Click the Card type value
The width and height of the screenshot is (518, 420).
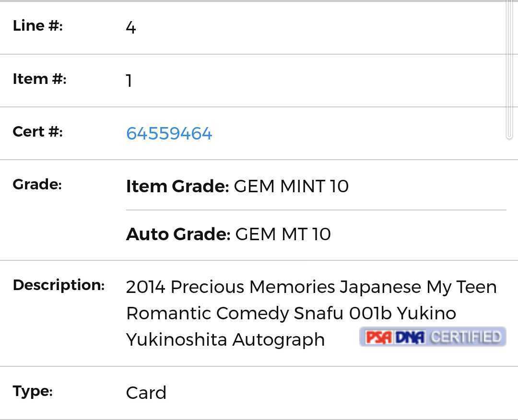coord(146,393)
